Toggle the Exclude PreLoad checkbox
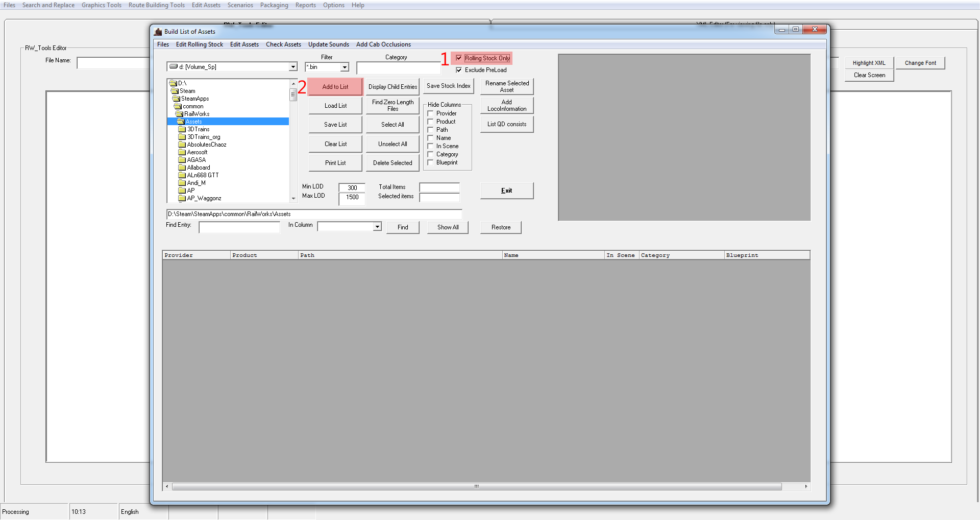This screenshot has height=520, width=980. coord(459,70)
